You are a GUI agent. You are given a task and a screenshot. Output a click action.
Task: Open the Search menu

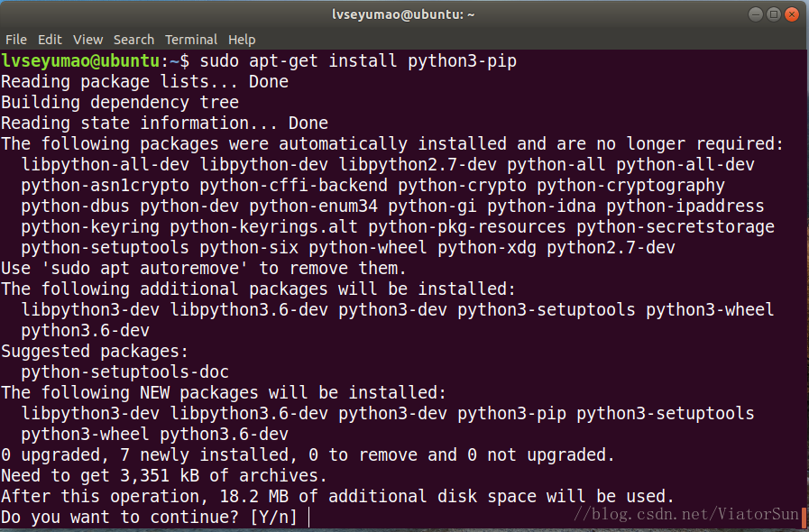[133, 40]
